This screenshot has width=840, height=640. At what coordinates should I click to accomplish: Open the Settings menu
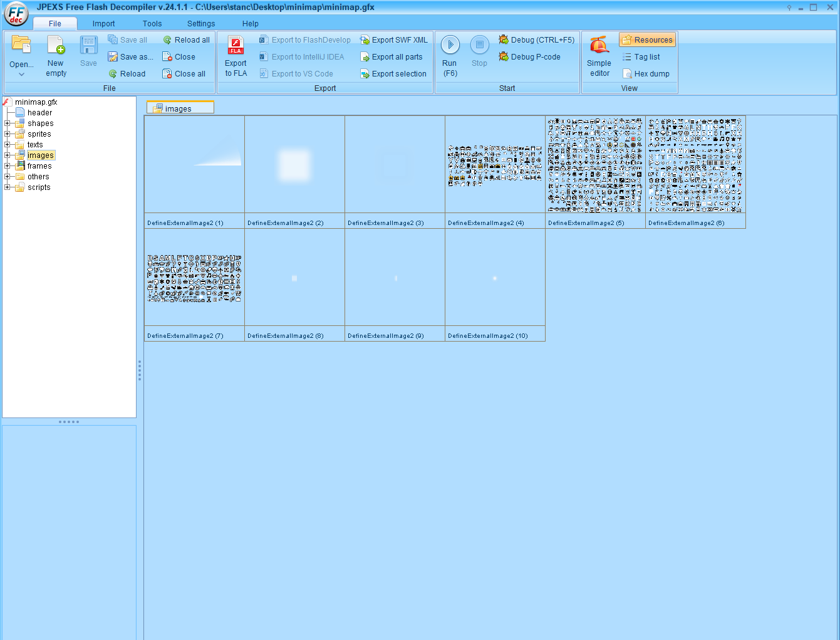click(x=200, y=23)
